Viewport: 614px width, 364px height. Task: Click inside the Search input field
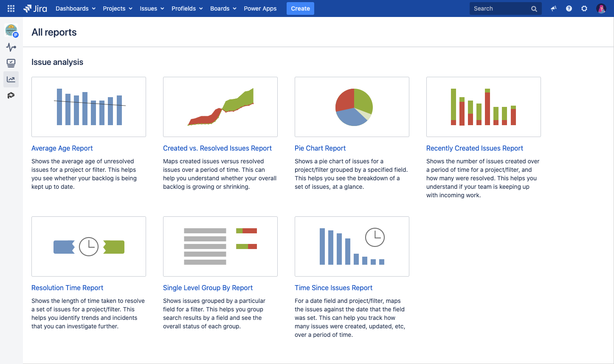501,8
